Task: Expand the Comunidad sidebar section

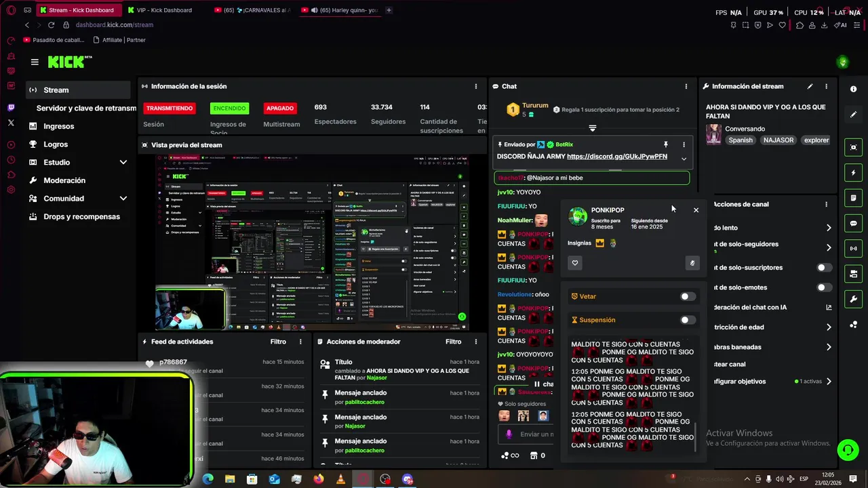Action: [123, 199]
